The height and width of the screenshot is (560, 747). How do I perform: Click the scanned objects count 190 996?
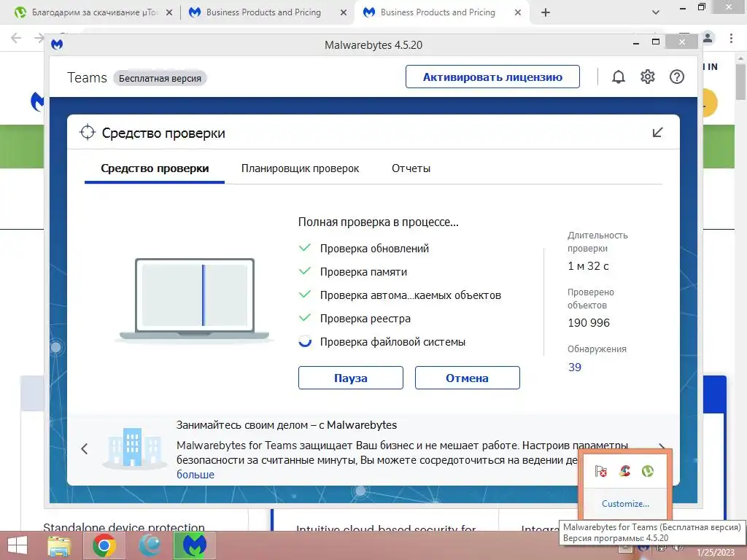click(589, 323)
